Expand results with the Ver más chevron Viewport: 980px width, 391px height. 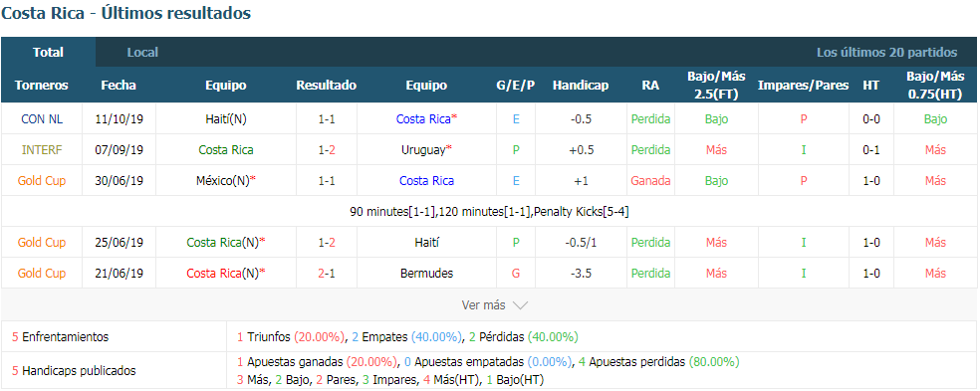point(520,305)
